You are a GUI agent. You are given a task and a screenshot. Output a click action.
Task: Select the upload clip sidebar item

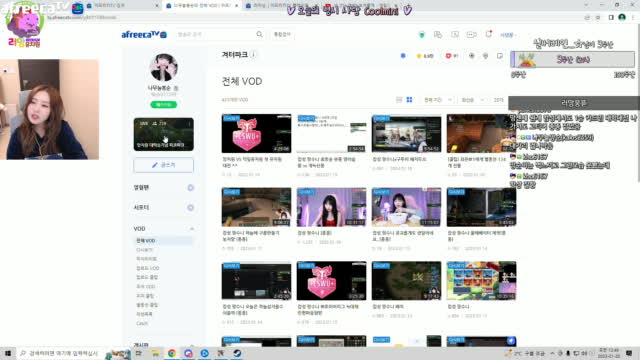[147, 278]
